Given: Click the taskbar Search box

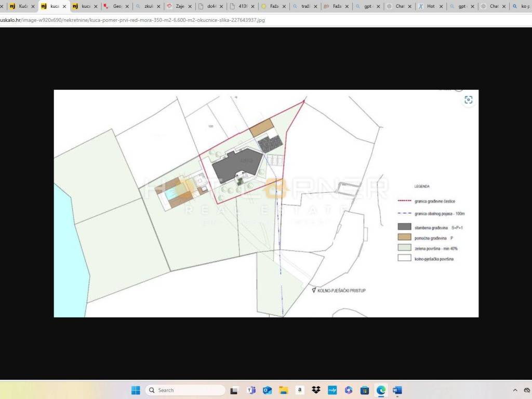Looking at the screenshot, I should [x=185, y=390].
